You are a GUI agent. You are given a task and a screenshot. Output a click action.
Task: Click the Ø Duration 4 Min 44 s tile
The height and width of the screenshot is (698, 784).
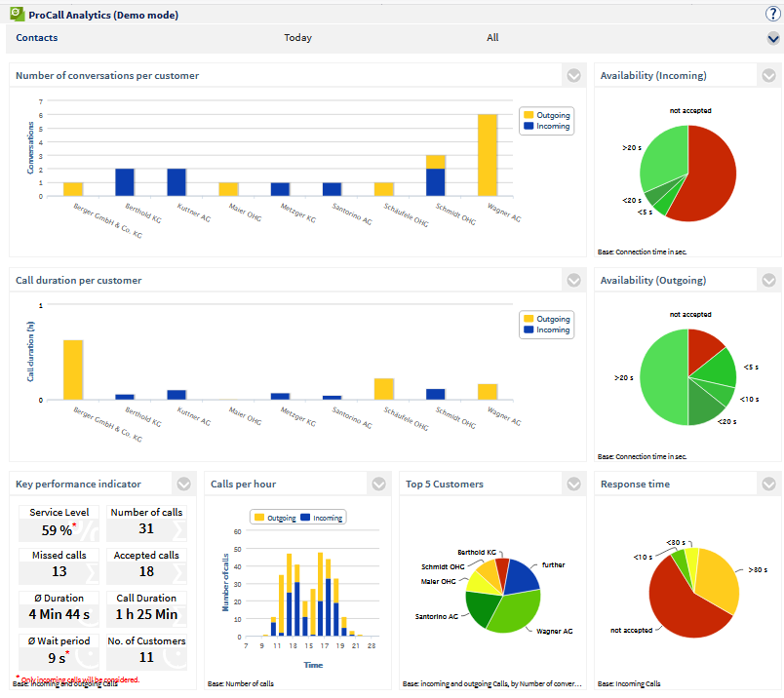point(59,609)
